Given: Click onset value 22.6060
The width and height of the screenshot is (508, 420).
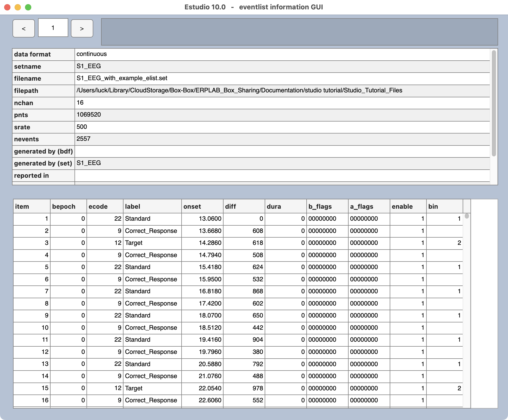Looking at the screenshot, I should 210,400.
